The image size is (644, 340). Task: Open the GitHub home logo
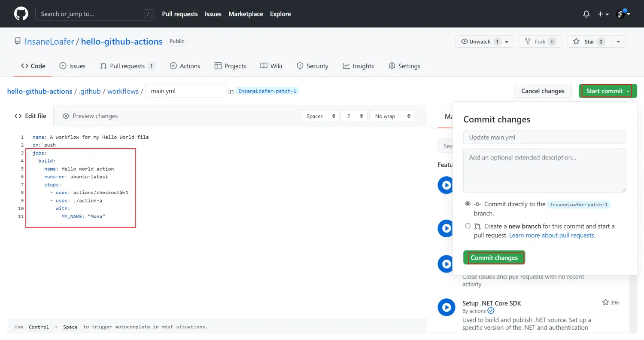point(21,14)
